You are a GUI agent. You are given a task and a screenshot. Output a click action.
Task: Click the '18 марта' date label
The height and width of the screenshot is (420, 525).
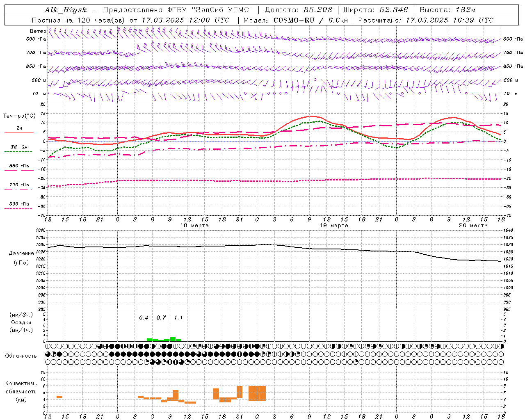pyautogui.click(x=195, y=226)
